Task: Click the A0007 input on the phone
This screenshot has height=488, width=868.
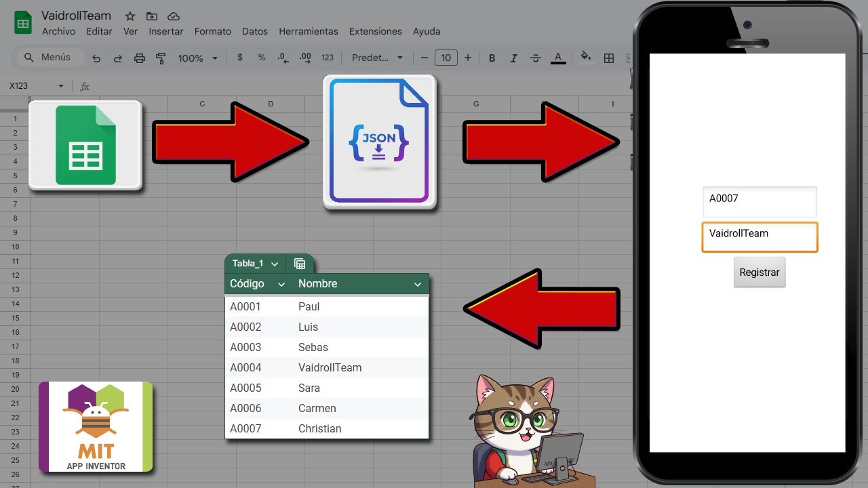Action: [x=759, y=202]
